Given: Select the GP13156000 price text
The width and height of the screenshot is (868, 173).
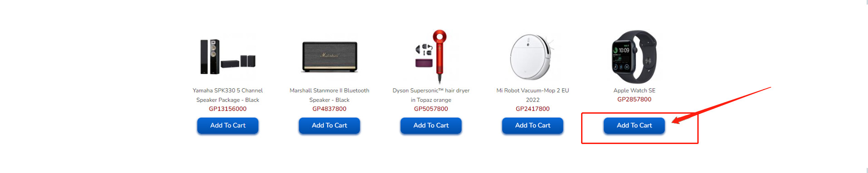Looking at the screenshot, I should 228,109.
